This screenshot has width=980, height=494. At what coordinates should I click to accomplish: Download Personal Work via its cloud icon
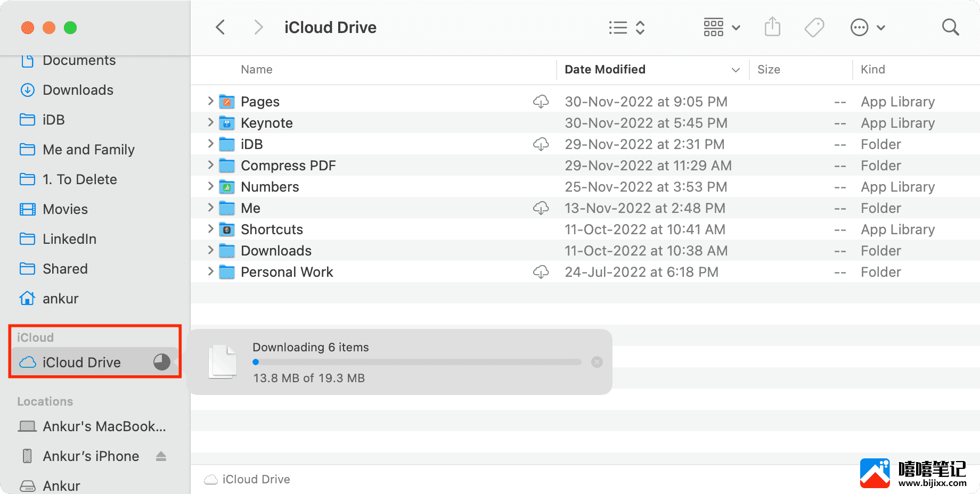[541, 272]
